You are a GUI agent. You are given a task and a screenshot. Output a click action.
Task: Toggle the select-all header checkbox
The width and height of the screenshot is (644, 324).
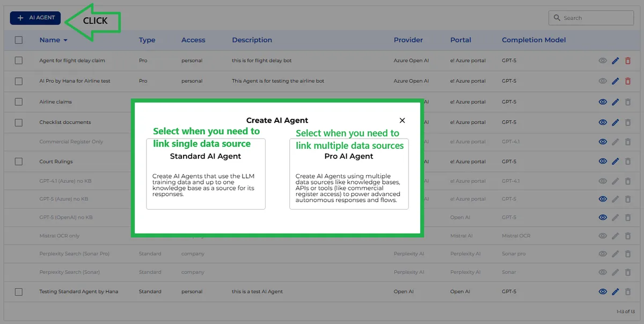point(19,40)
